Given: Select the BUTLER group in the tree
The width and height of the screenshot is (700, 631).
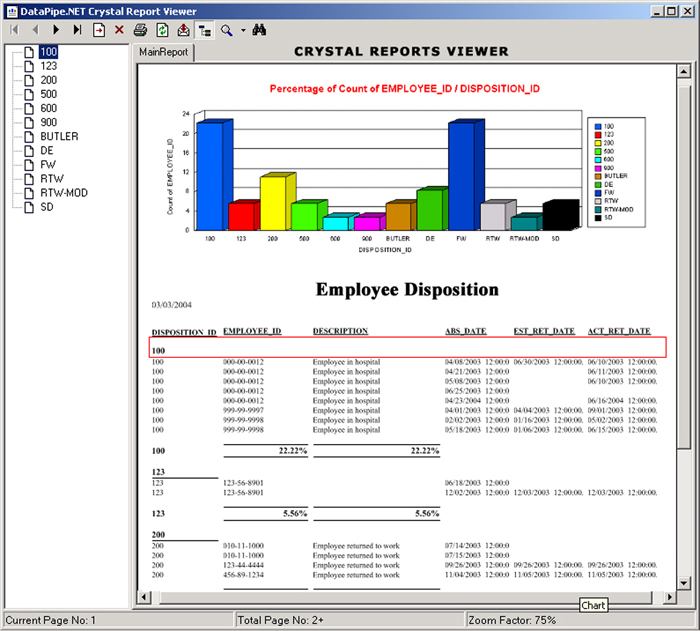Looking at the screenshot, I should [x=59, y=136].
